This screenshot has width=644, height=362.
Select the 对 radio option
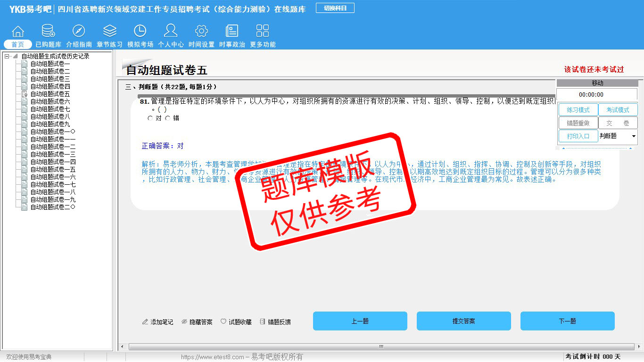[x=150, y=118]
